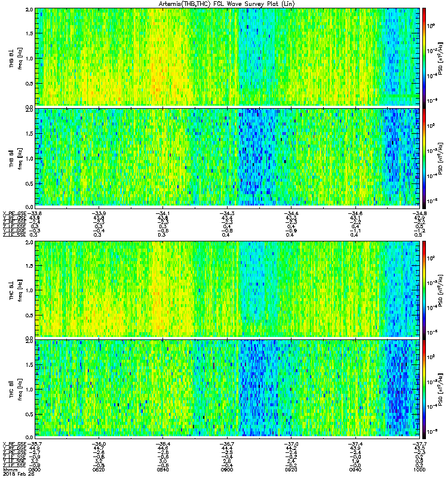Click the X_RE_GSE value '-36.4' under THC panels
Viewport: 448px width, 478px height.
click(x=162, y=444)
